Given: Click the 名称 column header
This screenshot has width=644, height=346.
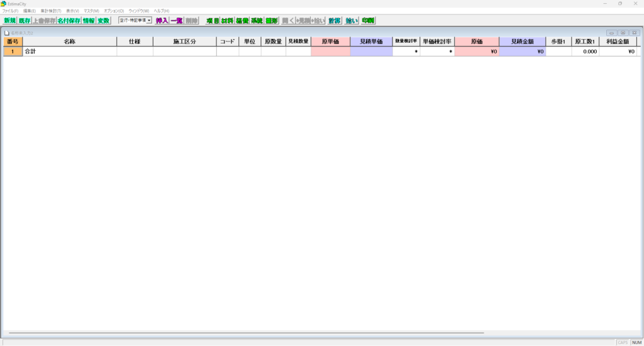Looking at the screenshot, I should coord(70,42).
